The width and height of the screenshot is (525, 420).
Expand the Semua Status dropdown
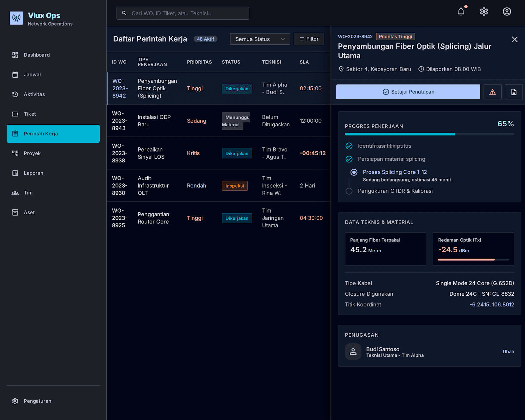pyautogui.click(x=260, y=39)
